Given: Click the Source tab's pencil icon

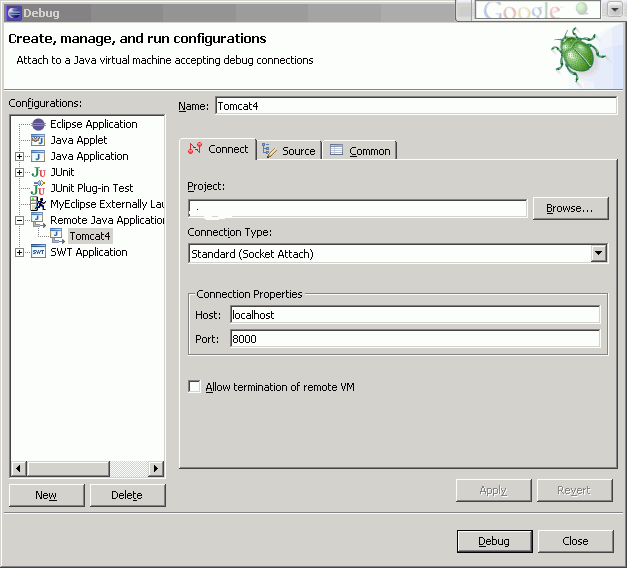Looking at the screenshot, I should [x=269, y=150].
